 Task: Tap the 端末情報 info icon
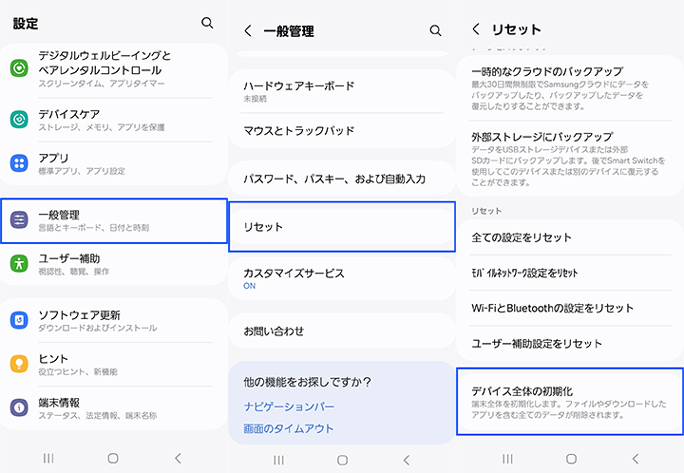click(x=19, y=407)
